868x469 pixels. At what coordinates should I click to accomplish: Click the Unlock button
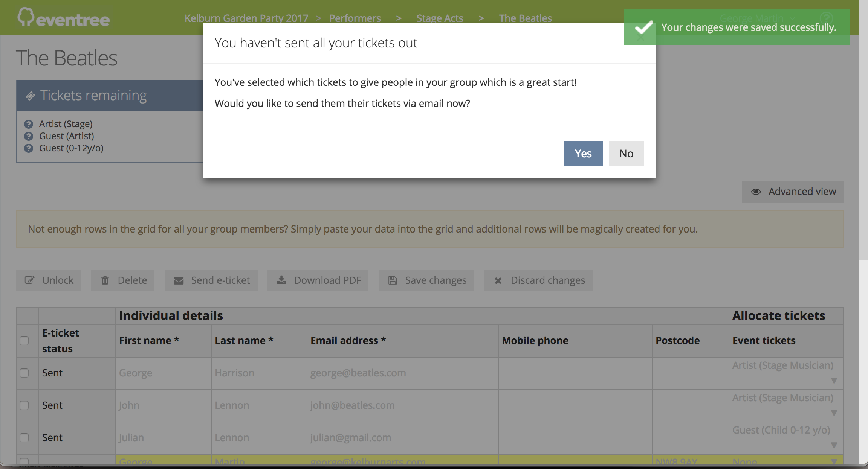click(x=49, y=280)
